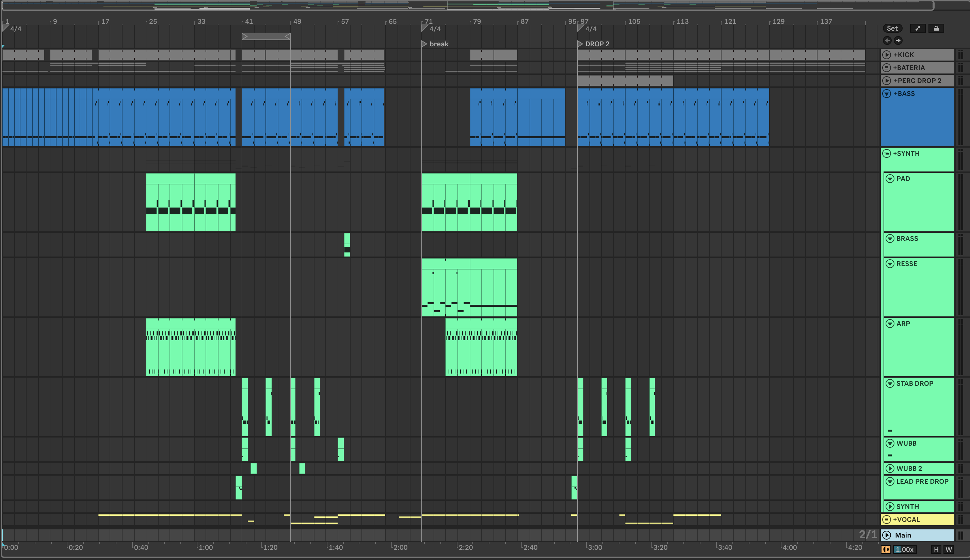The image size is (970, 560).
Task: Click the loop brace start handle at bar 41
Action: pos(245,36)
